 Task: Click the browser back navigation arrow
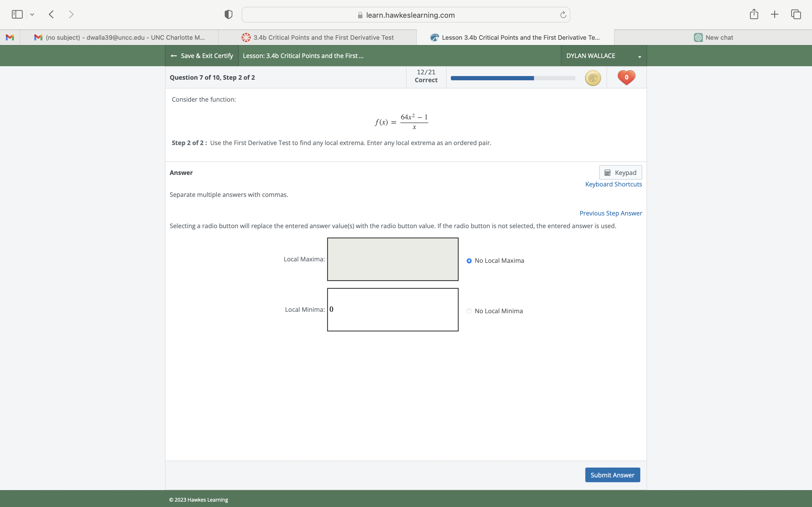click(x=51, y=14)
